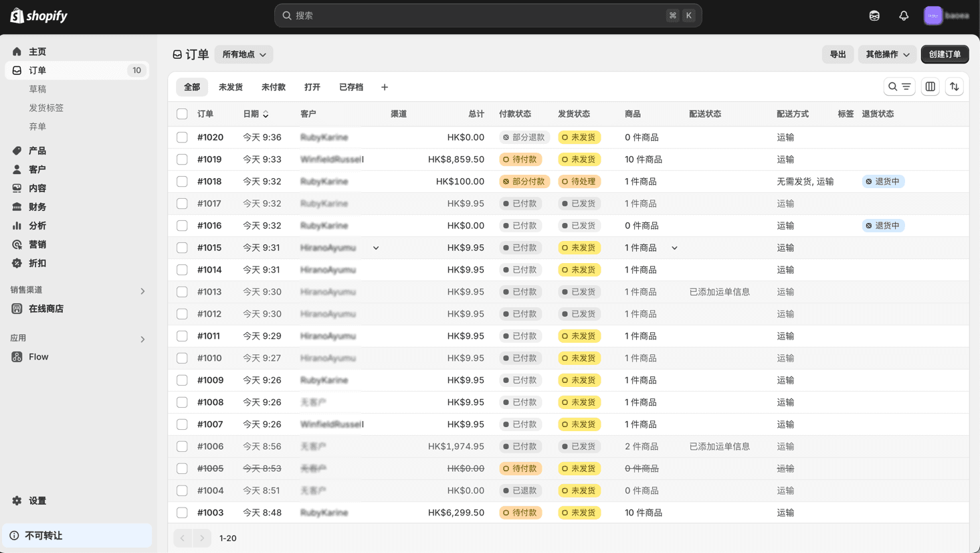The width and height of the screenshot is (980, 553).
Task: Switch to 全部 tab
Action: click(192, 87)
